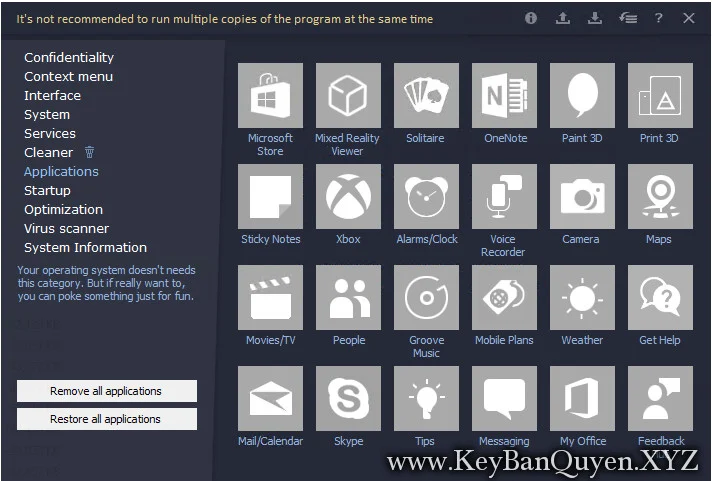This screenshot has width=712, height=481.
Task: Select the Applications category
Action: (61, 172)
